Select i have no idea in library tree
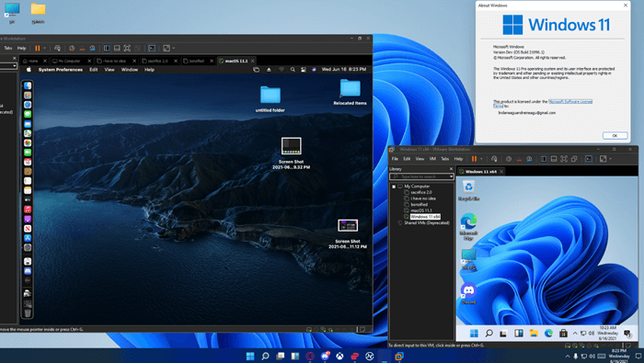Viewport: 644px width, 363px height. [423, 199]
